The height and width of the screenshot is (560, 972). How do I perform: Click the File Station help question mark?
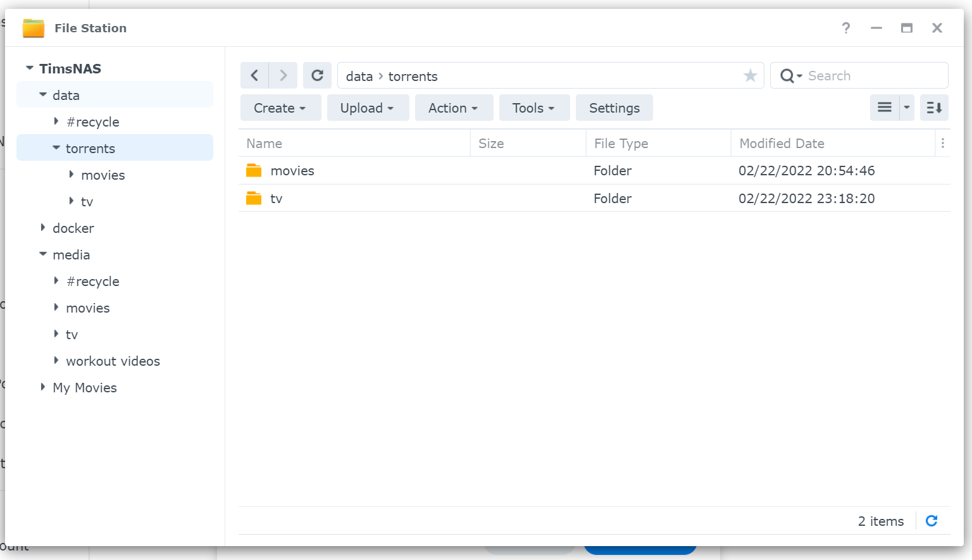pyautogui.click(x=846, y=28)
